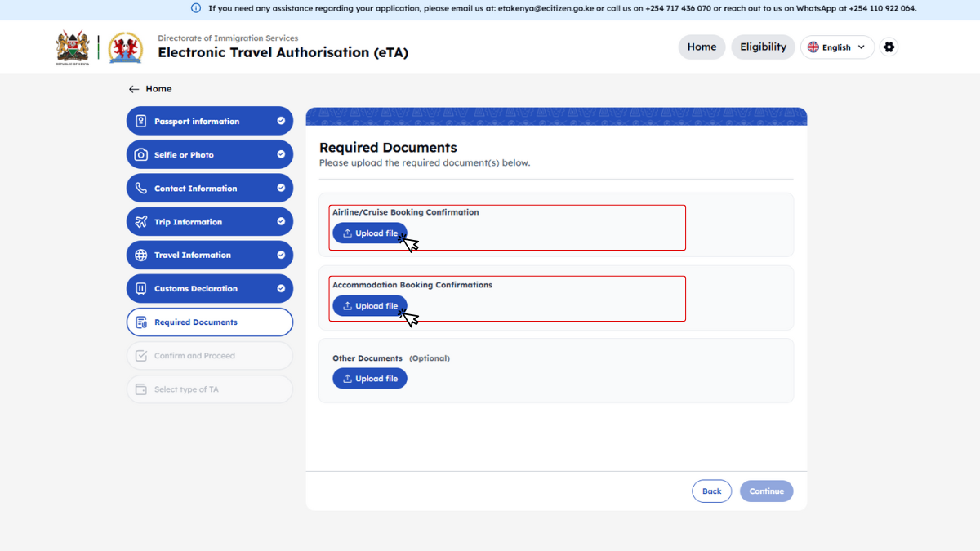Select the Required Documents step
The image size is (980, 551).
click(210, 322)
